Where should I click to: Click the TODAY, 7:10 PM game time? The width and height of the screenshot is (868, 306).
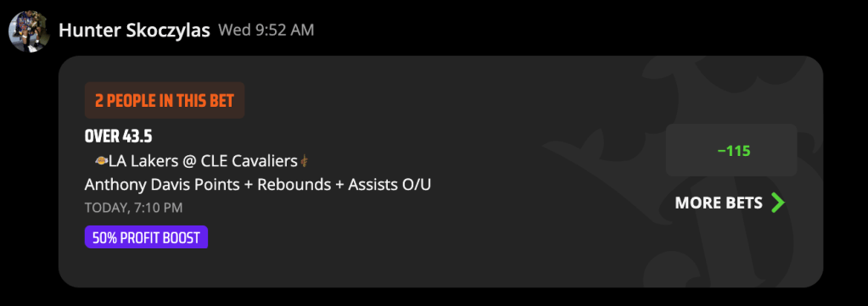(x=133, y=208)
